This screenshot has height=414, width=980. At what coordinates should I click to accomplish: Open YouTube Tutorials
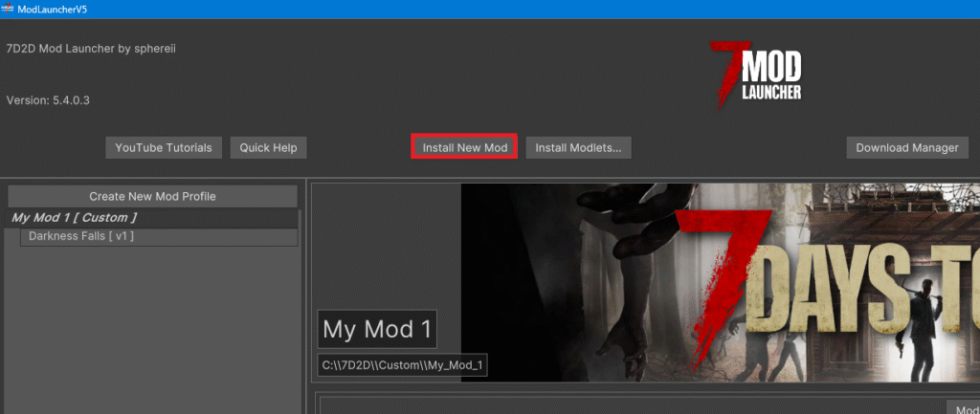pyautogui.click(x=164, y=148)
